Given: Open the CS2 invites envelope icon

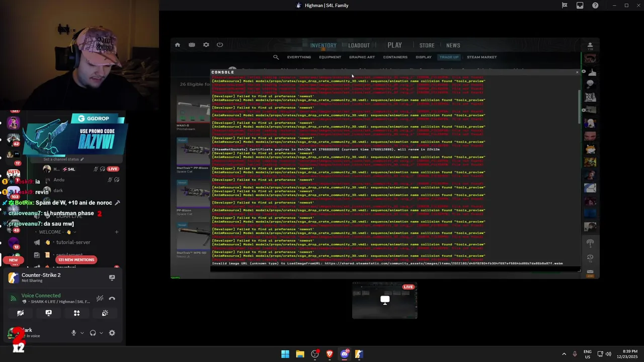Looking at the screenshot, I should tap(590, 272).
